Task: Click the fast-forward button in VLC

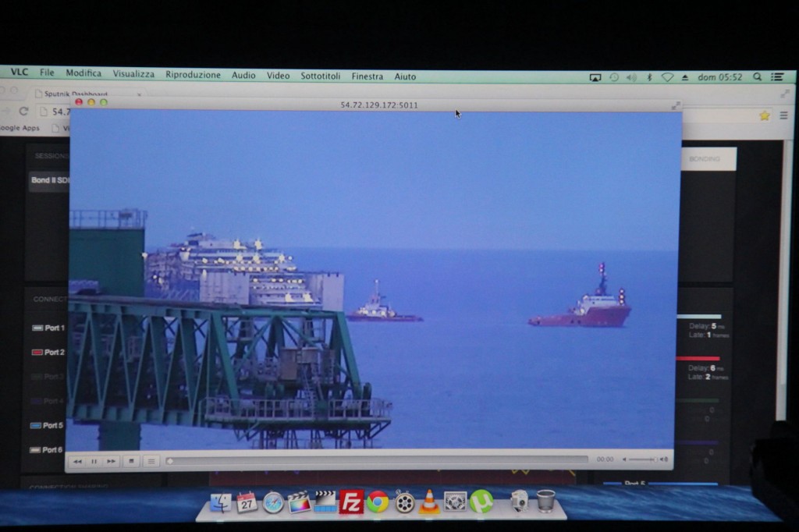Action: click(111, 461)
